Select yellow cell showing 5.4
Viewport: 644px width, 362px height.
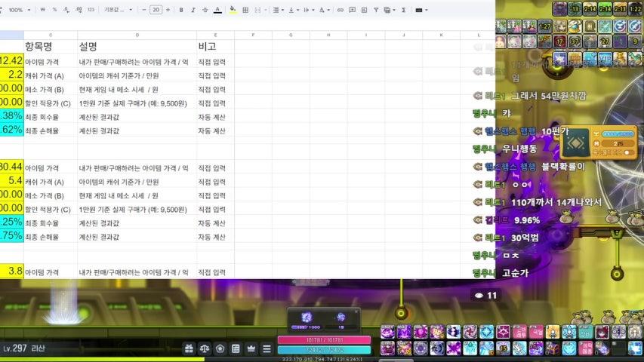[11, 180]
